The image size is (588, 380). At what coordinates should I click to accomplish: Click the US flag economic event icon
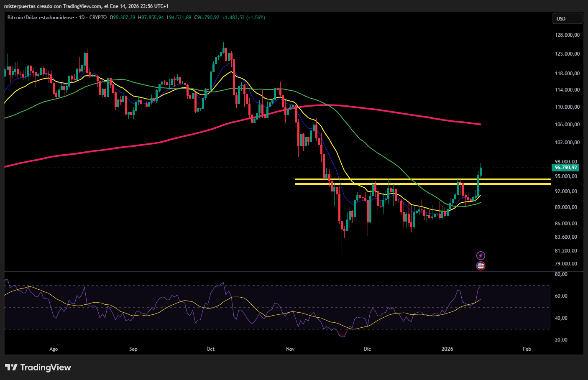[481, 265]
